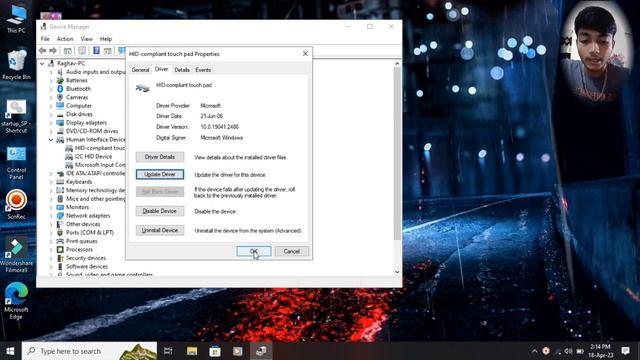Viewport: 640px width, 360px height.
Task: Select DVD/CD-ROM drives item
Action: pos(92,131)
